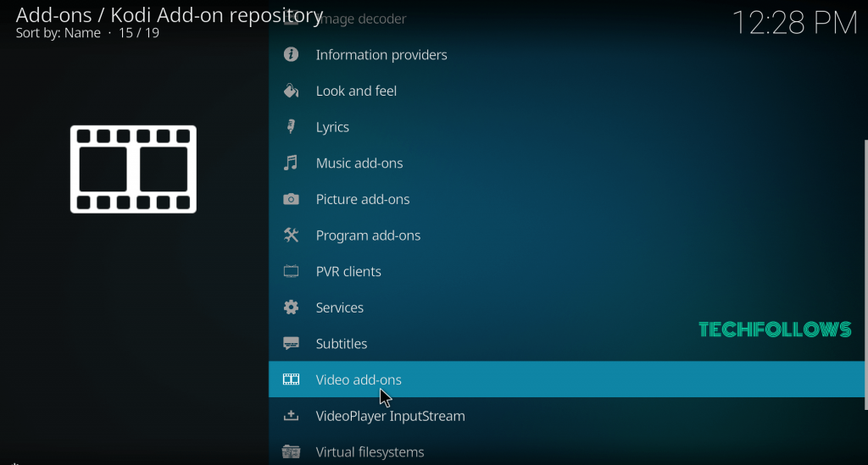This screenshot has height=465, width=868.
Task: Click the Services gear icon
Action: pyautogui.click(x=291, y=307)
